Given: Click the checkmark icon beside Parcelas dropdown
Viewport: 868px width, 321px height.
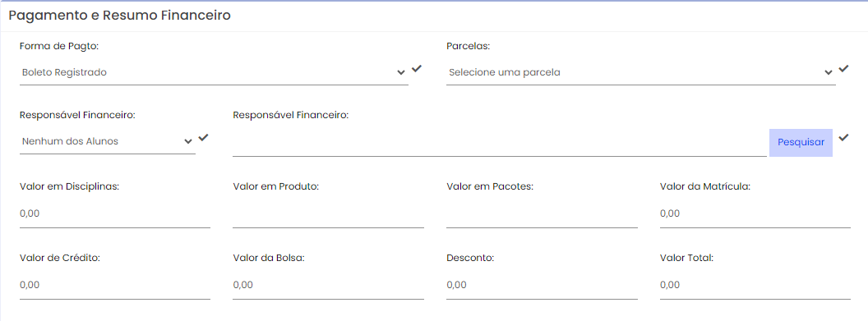Looking at the screenshot, I should click(843, 68).
